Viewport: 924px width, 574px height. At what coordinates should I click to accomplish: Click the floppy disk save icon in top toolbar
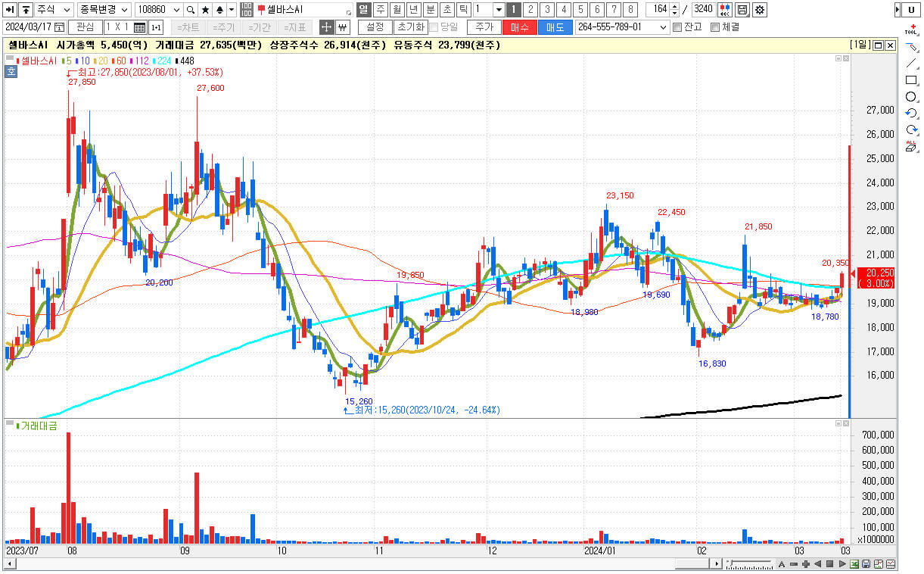[742, 10]
